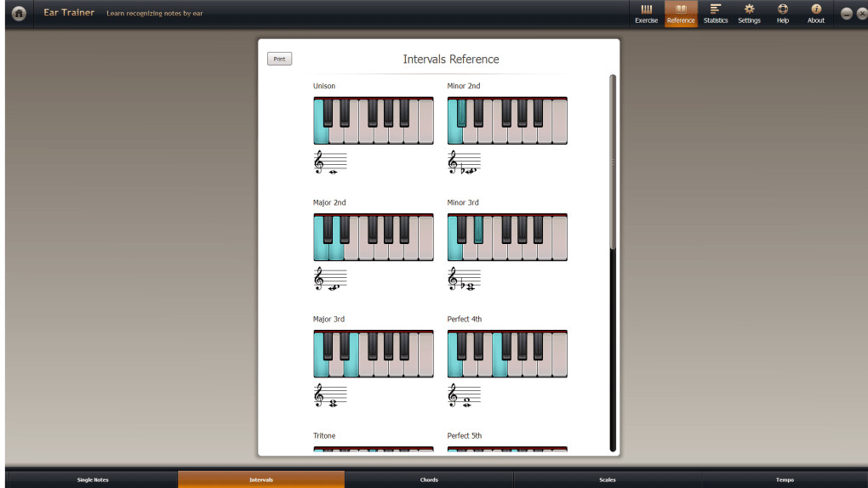This screenshot has width=868, height=488.
Task: Open the Statistics section
Action: coord(715,14)
